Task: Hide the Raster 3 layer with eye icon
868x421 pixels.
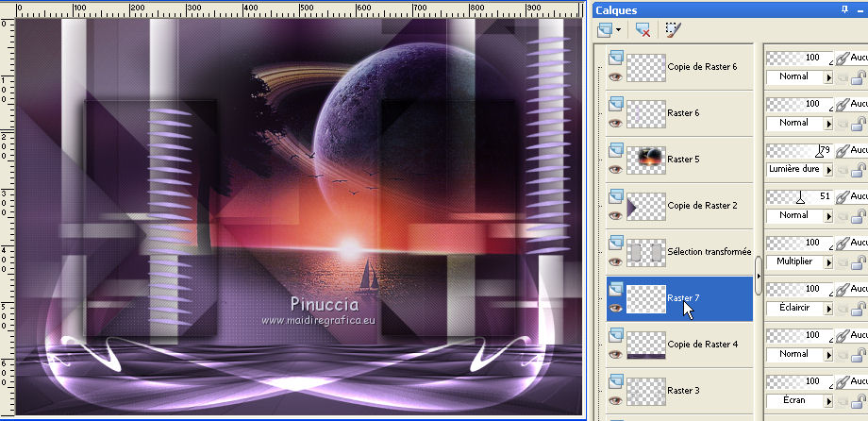Action: 615,401
